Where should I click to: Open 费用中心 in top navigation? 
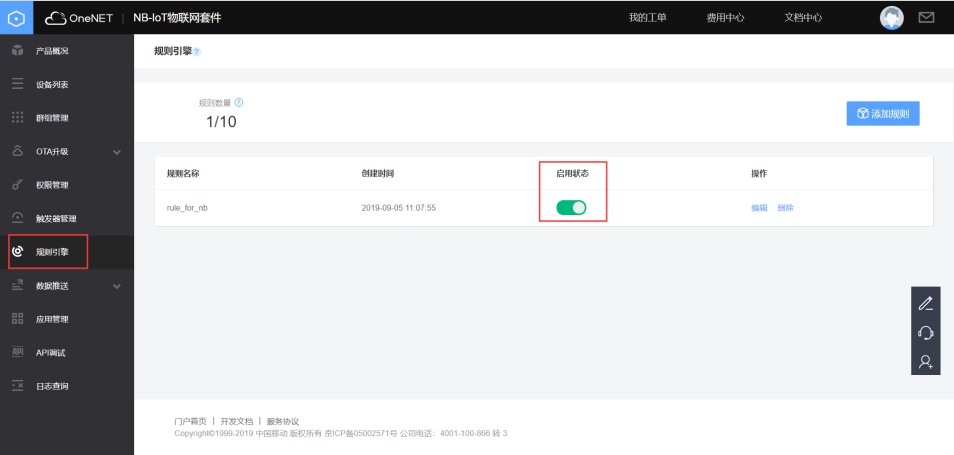pos(725,18)
